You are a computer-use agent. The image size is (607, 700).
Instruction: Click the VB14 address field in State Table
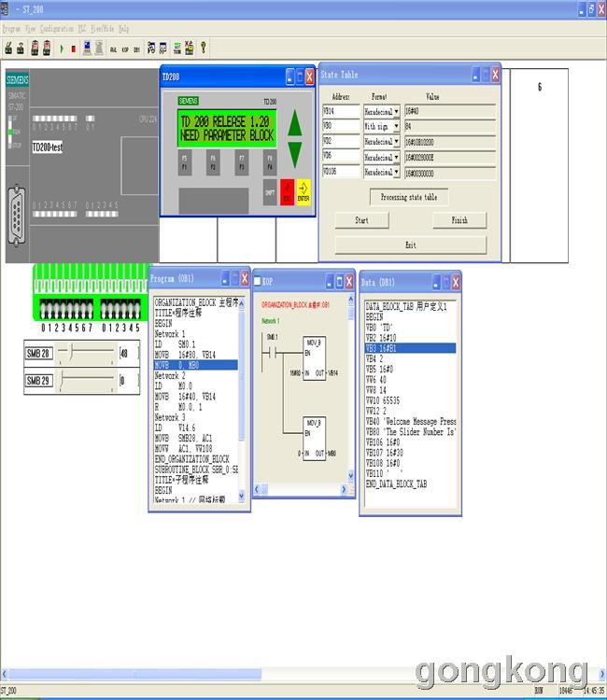coord(341,111)
